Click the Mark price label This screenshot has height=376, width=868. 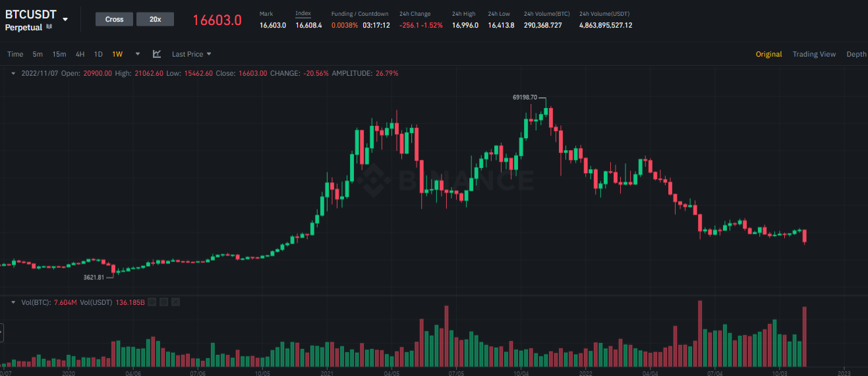coord(266,13)
